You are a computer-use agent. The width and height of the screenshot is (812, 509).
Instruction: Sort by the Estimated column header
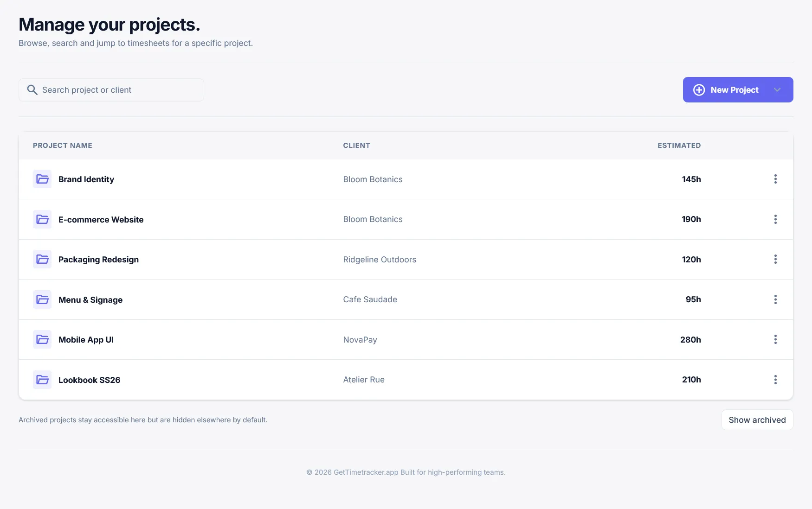coord(679,146)
